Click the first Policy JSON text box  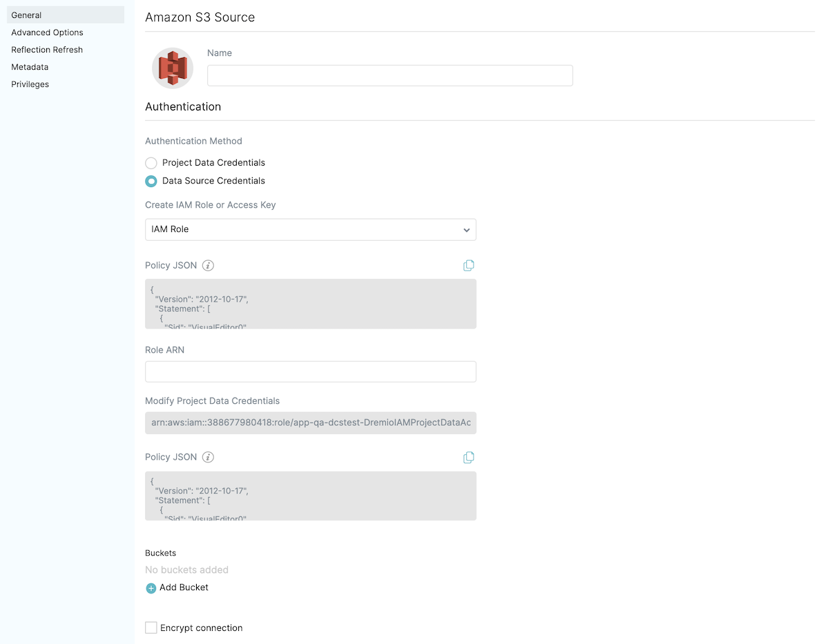click(310, 304)
